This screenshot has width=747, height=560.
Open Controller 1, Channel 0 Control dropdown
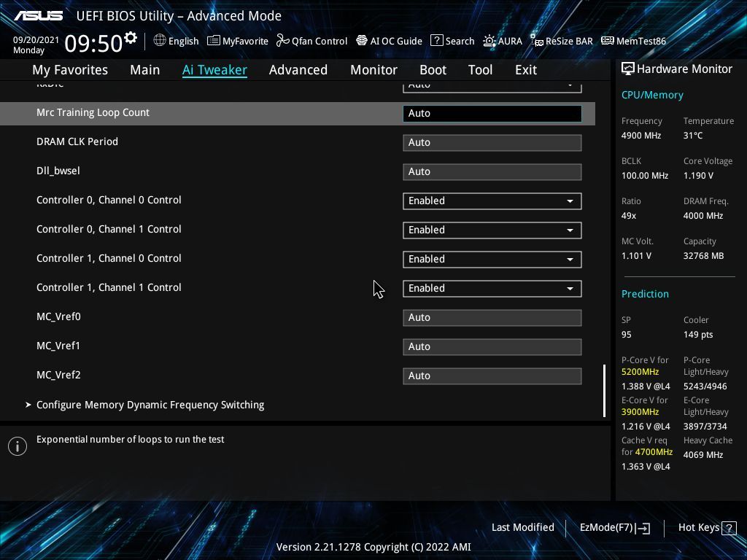[492, 259]
